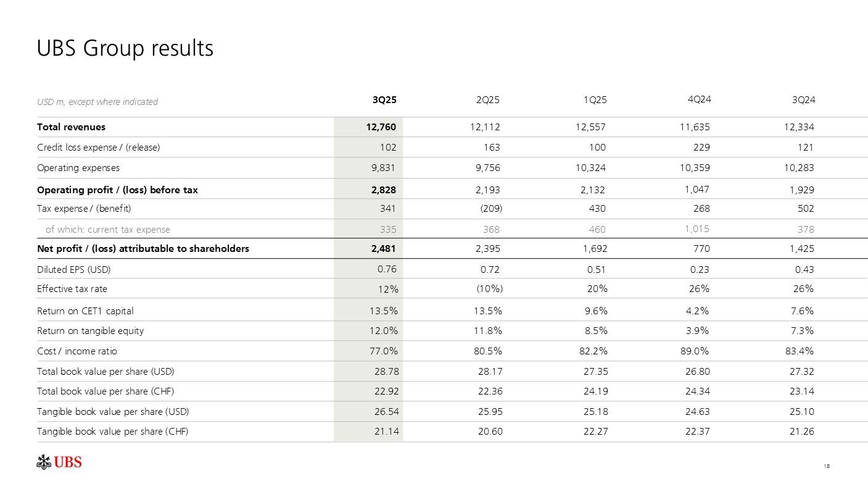
Task: Click the 'USD m, except where indicated' note
Action: click(97, 102)
